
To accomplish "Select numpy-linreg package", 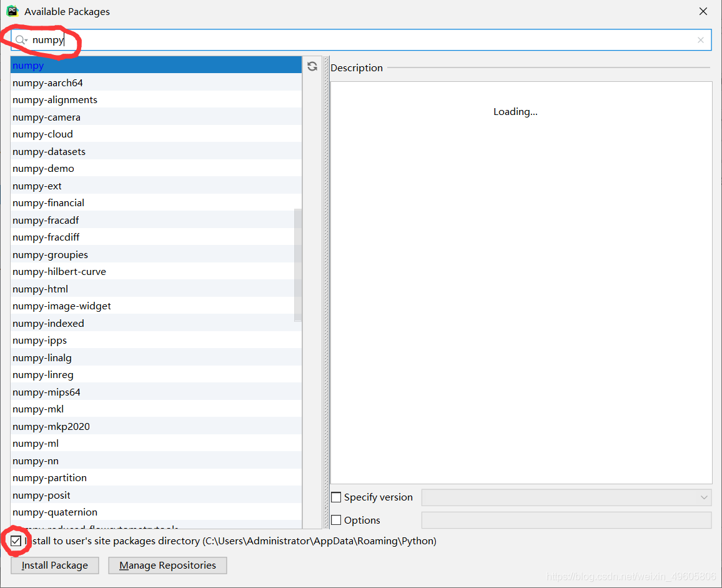I will click(x=156, y=375).
